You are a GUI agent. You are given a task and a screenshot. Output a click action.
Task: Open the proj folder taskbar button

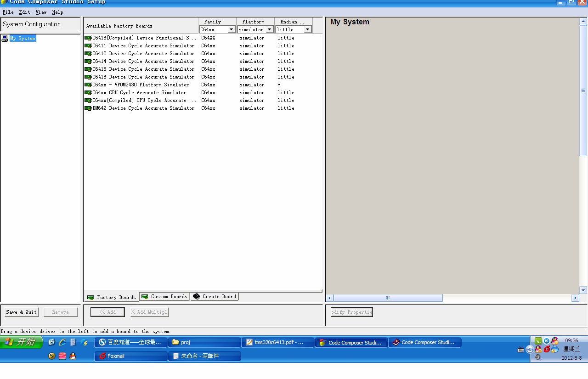[204, 342]
